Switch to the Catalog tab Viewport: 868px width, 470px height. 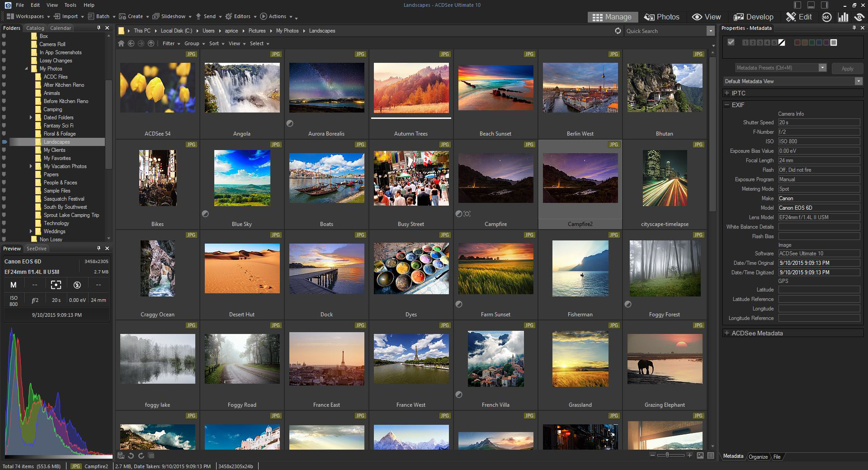[35, 28]
